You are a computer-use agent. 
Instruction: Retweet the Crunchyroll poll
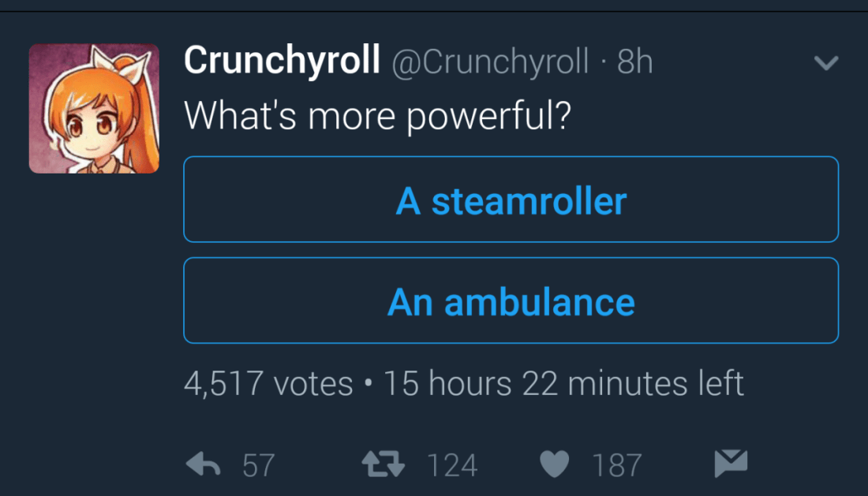pyautogui.click(x=383, y=464)
